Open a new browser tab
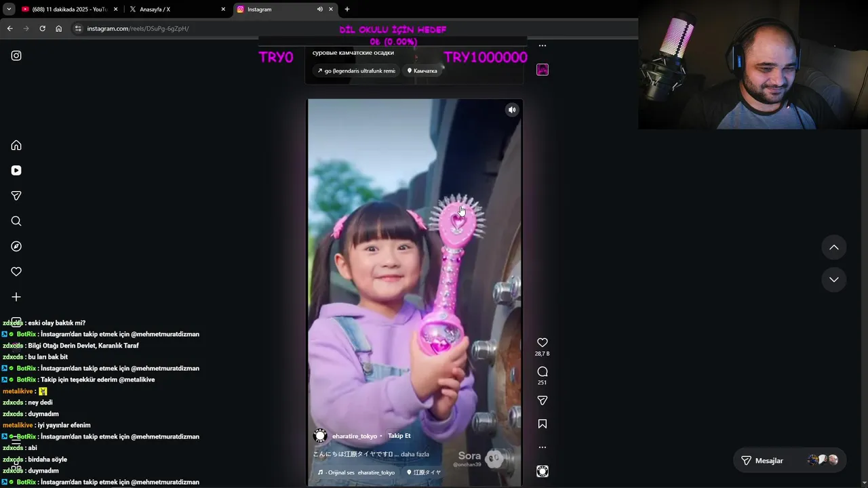Screen dimensions: 868x488 click(x=347, y=9)
